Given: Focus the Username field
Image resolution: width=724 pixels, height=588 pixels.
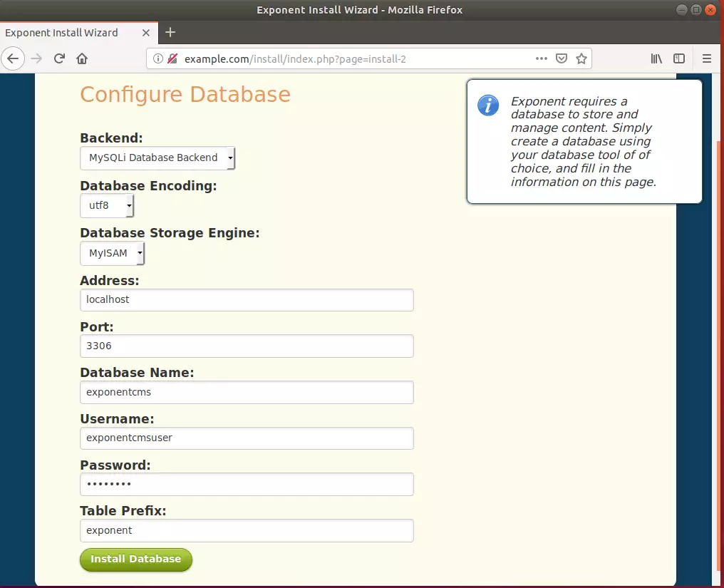Looking at the screenshot, I should pyautogui.click(x=247, y=438).
